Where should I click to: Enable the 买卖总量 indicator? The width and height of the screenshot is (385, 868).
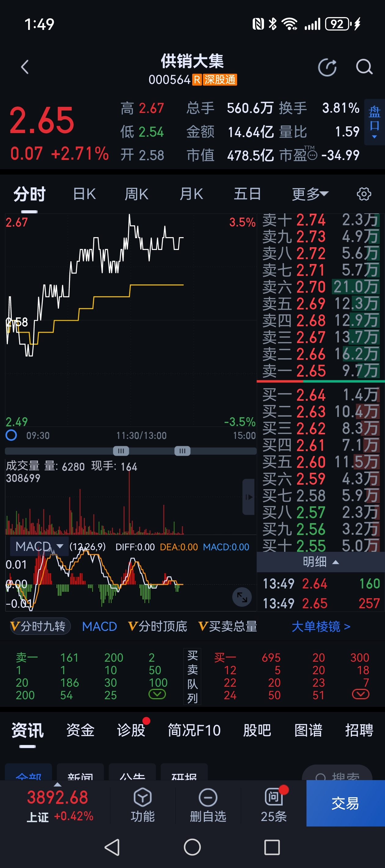228,626
